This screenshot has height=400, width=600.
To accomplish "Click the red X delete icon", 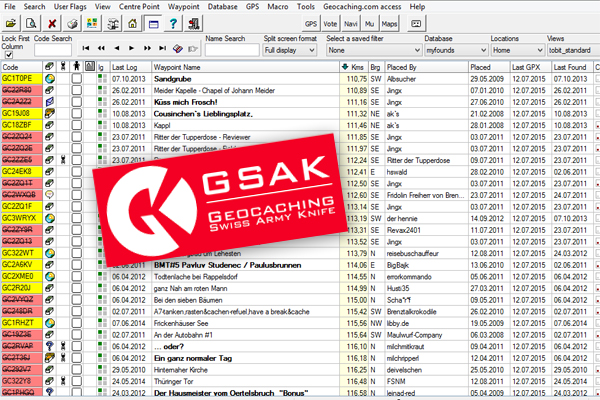I will click(52, 24).
